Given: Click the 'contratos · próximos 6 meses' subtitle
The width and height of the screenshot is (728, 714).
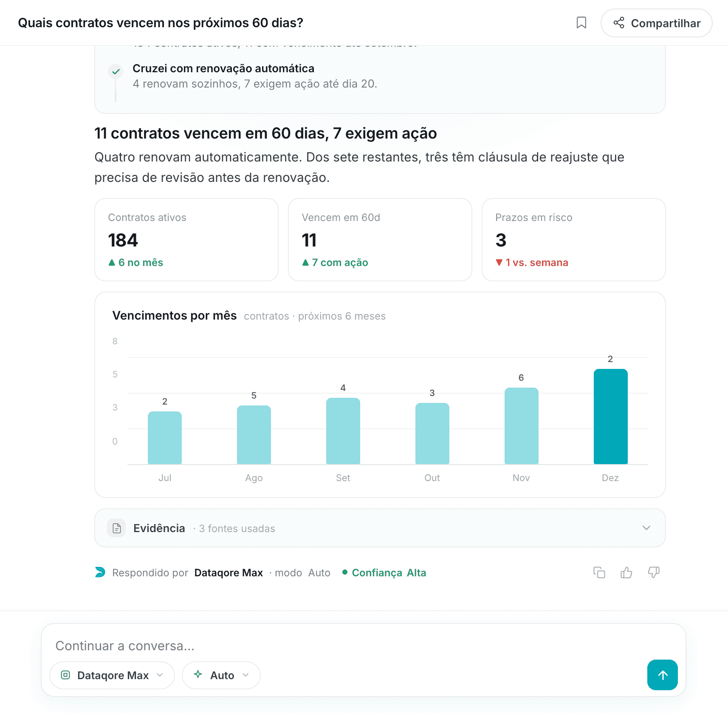Looking at the screenshot, I should pyautogui.click(x=315, y=316).
